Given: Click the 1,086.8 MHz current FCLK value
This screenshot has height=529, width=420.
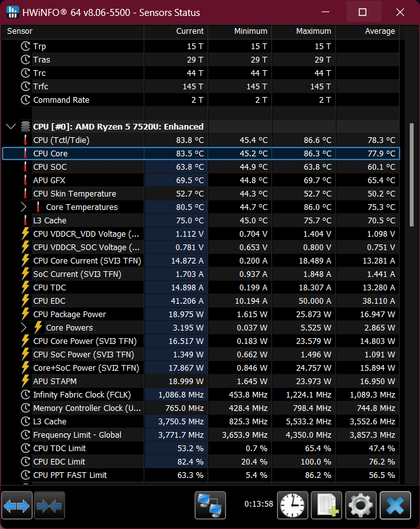Looking at the screenshot, I should pos(181,395).
